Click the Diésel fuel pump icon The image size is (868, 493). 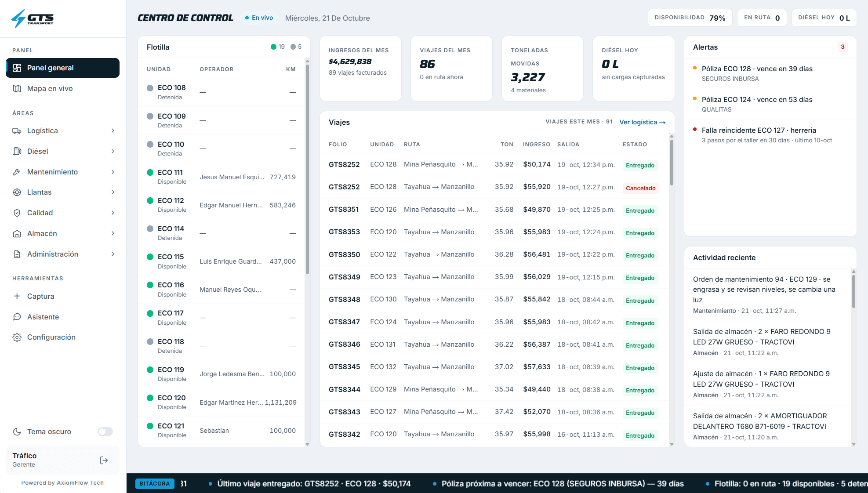click(17, 151)
